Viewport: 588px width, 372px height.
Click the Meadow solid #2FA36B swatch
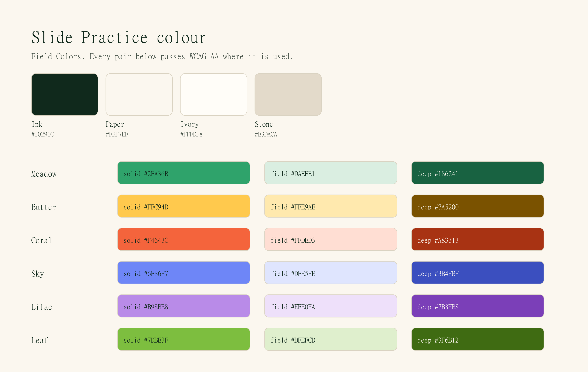click(x=184, y=173)
